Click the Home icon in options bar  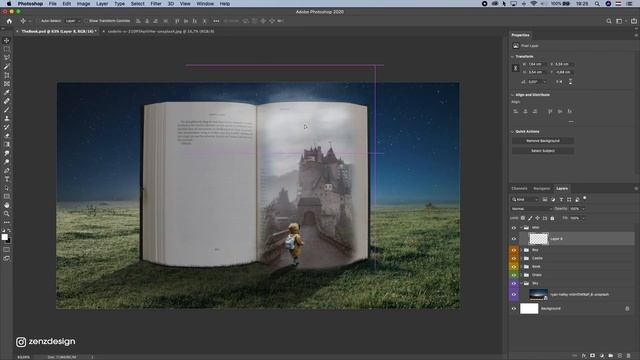click(9, 21)
